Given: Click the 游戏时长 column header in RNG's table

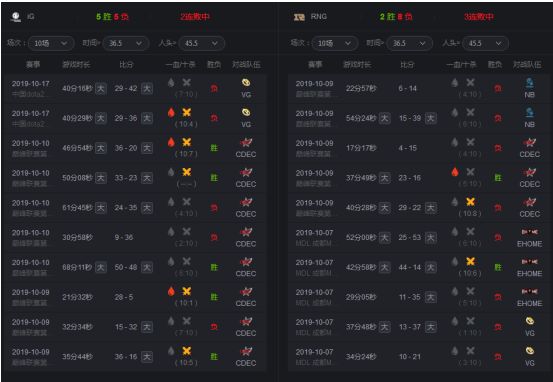Looking at the screenshot, I should tap(357, 65).
